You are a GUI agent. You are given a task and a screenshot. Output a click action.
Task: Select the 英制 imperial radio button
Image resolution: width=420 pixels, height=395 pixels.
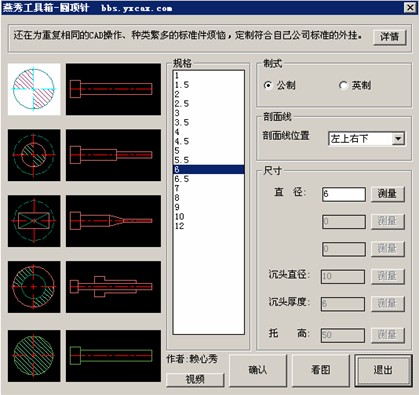coord(343,85)
